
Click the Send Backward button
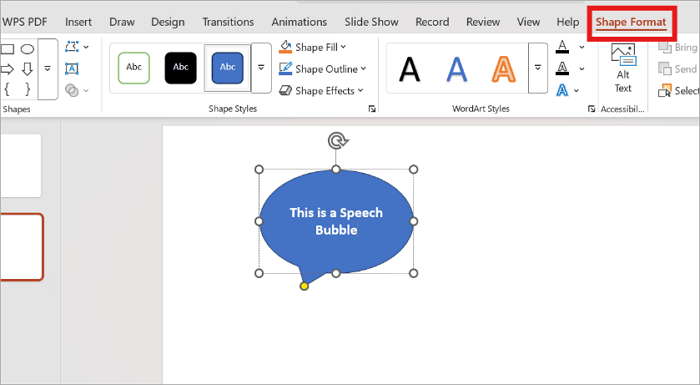(678, 69)
